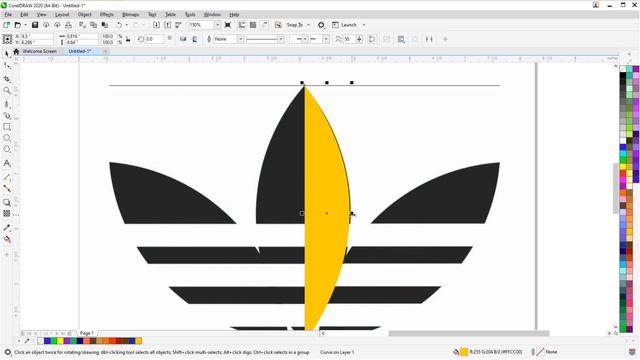Select the Pick tool in toolbox

pos(7,54)
